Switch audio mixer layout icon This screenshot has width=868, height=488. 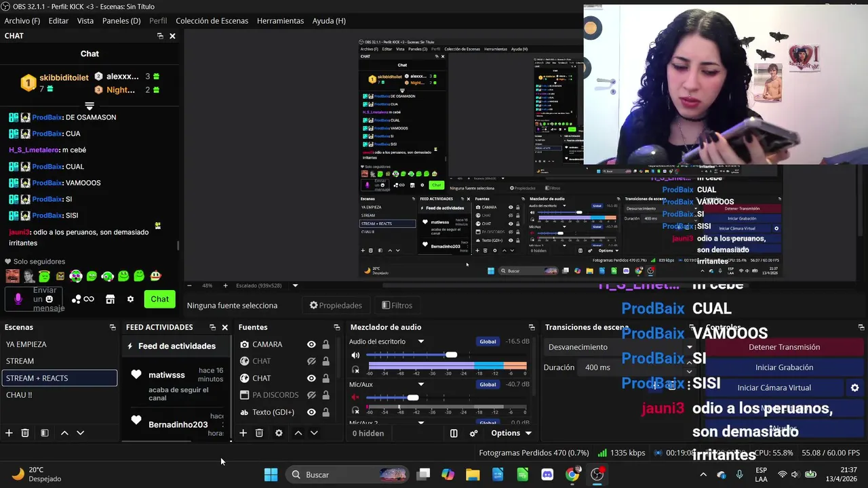(x=454, y=433)
